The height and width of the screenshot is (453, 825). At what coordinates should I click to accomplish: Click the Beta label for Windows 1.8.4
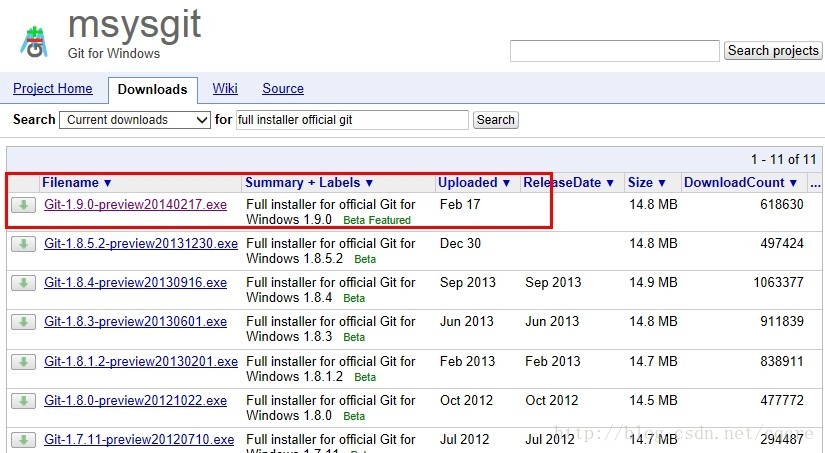354,298
